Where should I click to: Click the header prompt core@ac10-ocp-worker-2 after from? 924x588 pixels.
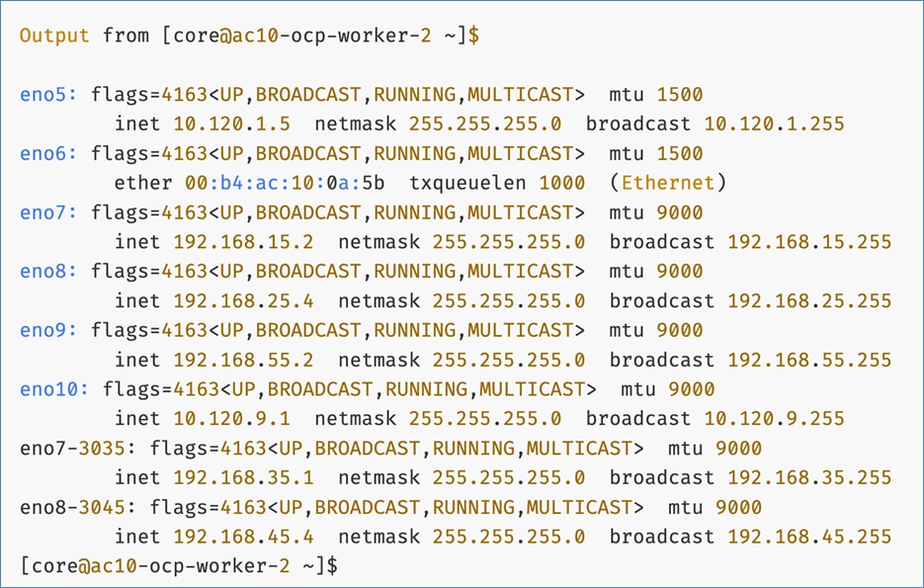pyautogui.click(x=301, y=36)
